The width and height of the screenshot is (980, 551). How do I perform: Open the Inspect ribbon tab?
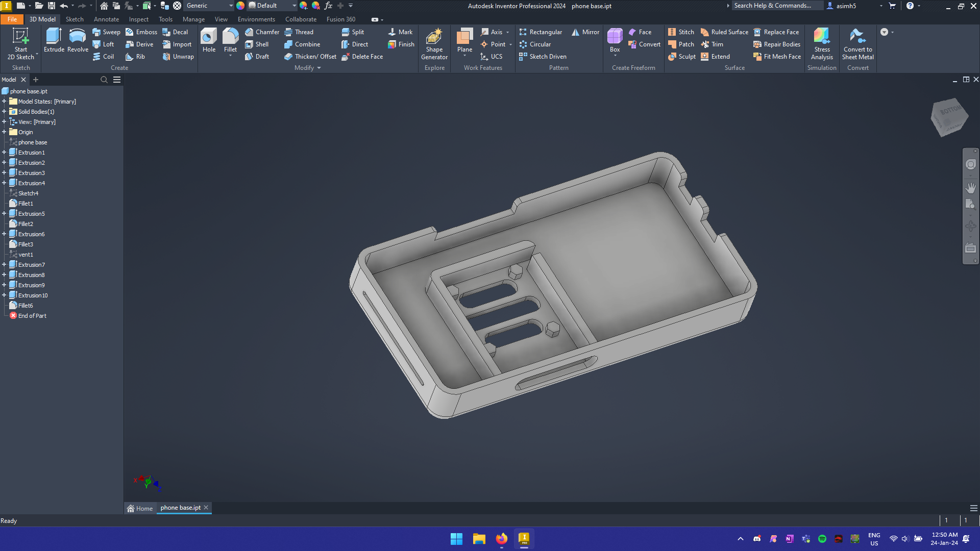139,19
